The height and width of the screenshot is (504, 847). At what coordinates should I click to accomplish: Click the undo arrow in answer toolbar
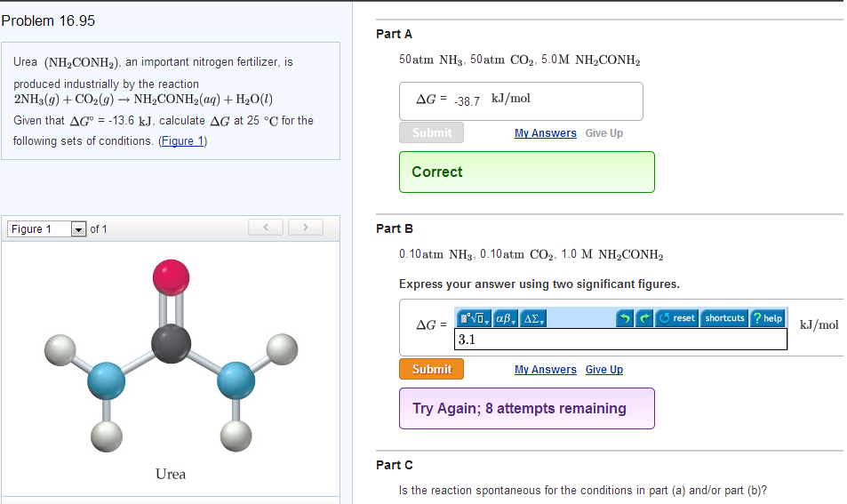coord(625,318)
